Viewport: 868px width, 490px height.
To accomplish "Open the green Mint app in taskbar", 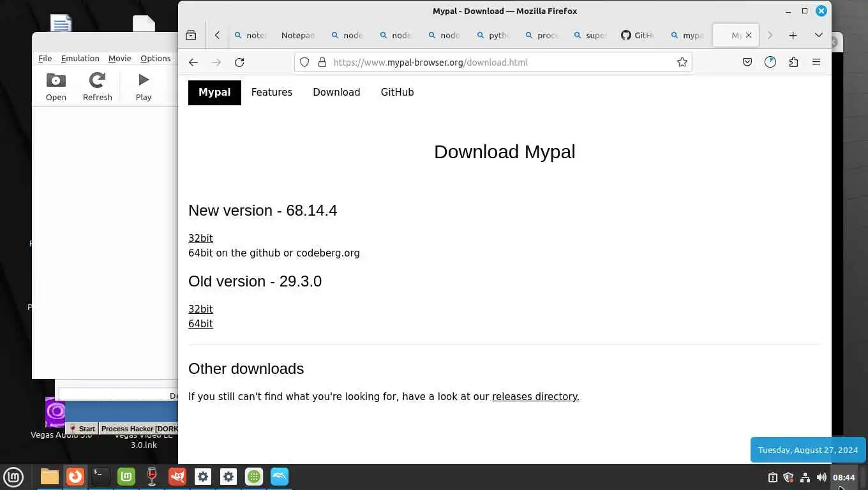I will click(x=126, y=477).
